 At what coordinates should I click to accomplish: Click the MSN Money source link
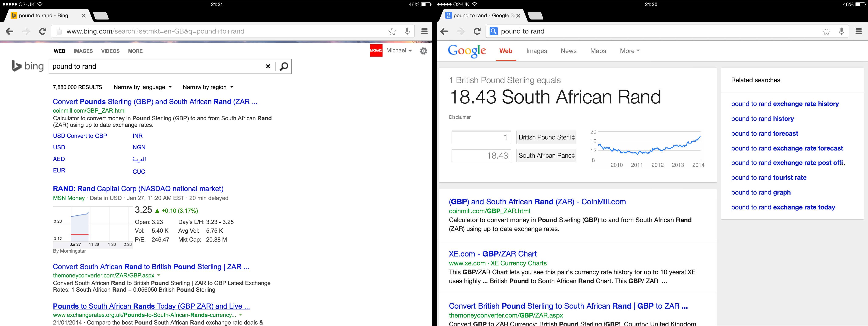(x=69, y=198)
